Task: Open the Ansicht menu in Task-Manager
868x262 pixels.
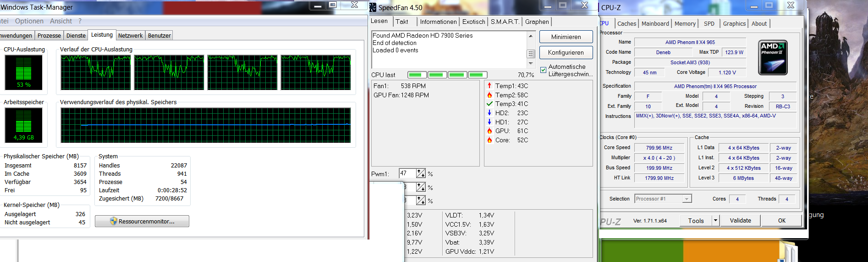Action: point(61,21)
